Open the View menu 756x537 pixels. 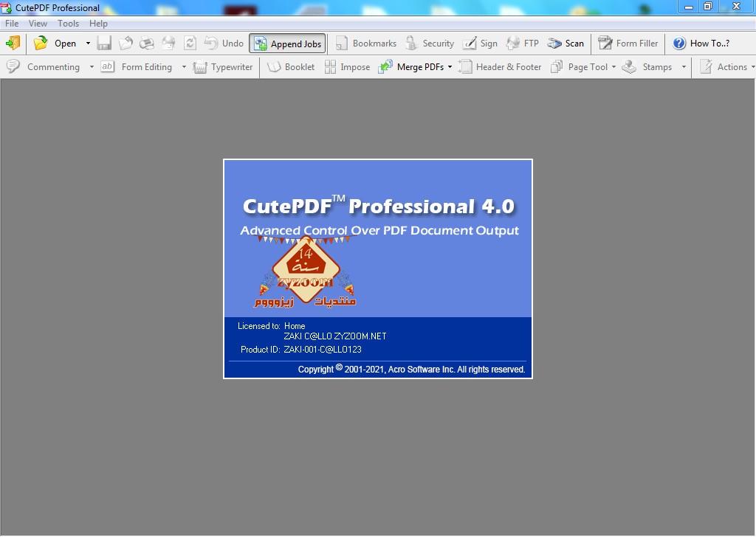pos(38,23)
